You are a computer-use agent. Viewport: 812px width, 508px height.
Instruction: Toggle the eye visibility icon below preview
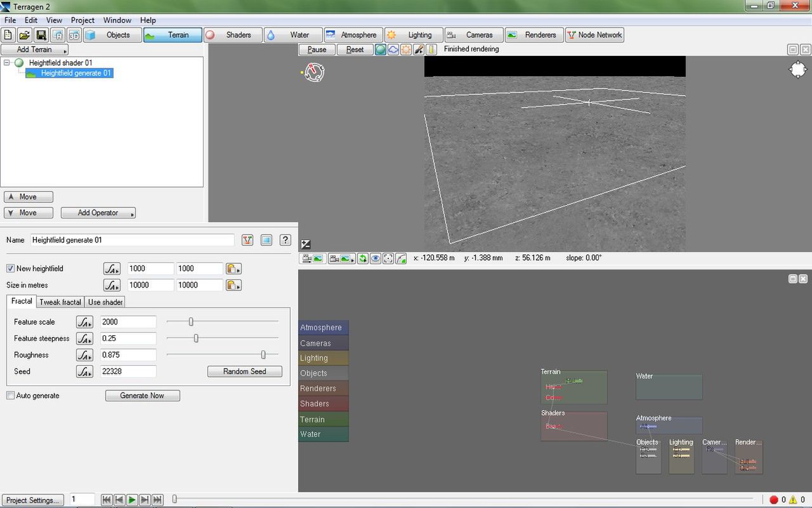click(376, 258)
